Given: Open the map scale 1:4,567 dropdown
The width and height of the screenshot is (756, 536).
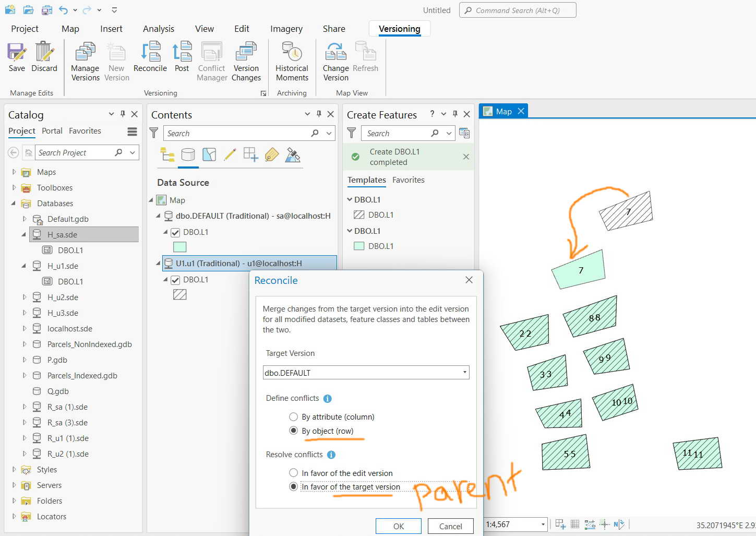Looking at the screenshot, I should (x=543, y=525).
